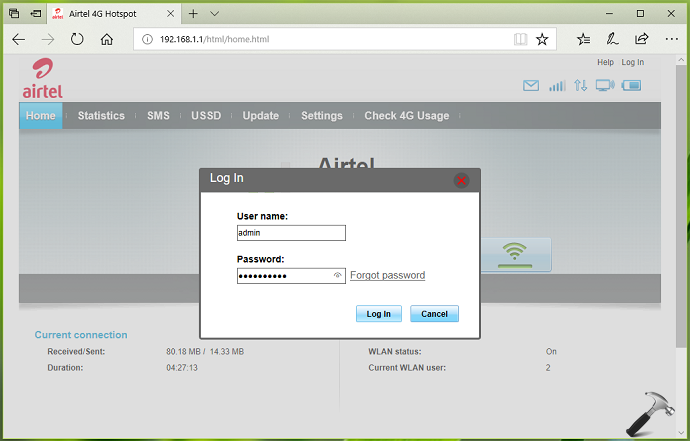Click the signal strength bars icon
This screenshot has height=441, width=690.
(557, 85)
